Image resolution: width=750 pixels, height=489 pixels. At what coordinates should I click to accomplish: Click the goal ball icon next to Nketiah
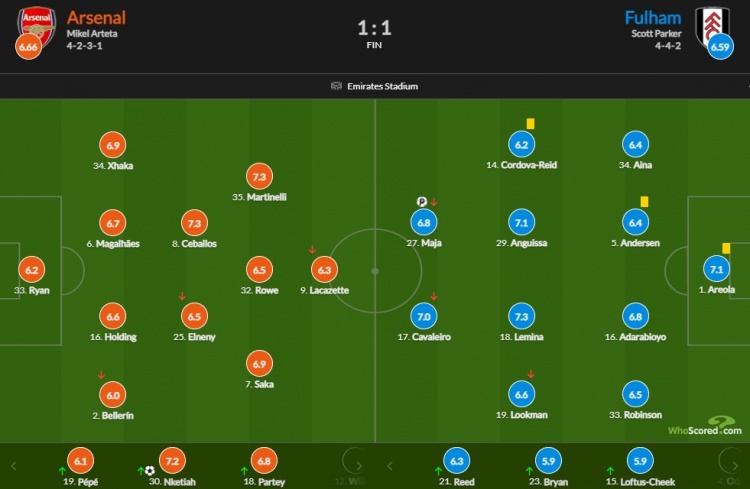click(150, 471)
